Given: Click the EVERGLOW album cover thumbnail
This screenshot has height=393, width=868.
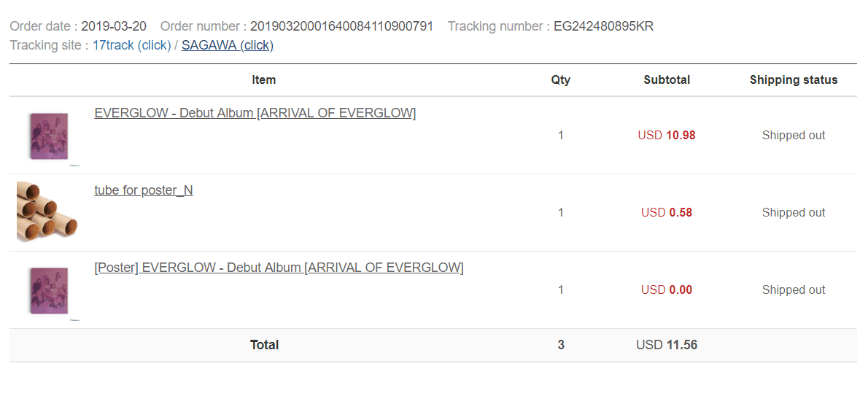Looking at the screenshot, I should pyautogui.click(x=49, y=136).
